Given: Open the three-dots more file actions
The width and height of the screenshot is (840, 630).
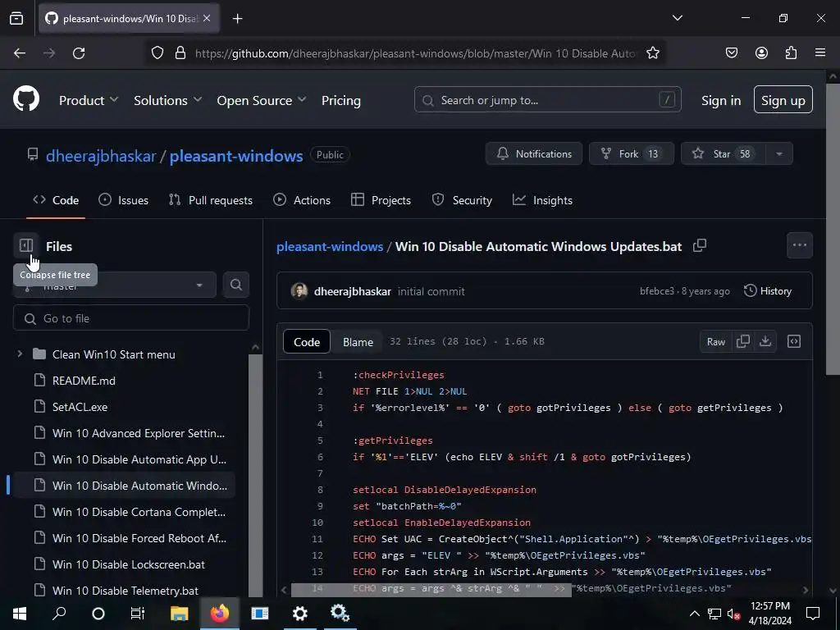Looking at the screenshot, I should (x=799, y=245).
